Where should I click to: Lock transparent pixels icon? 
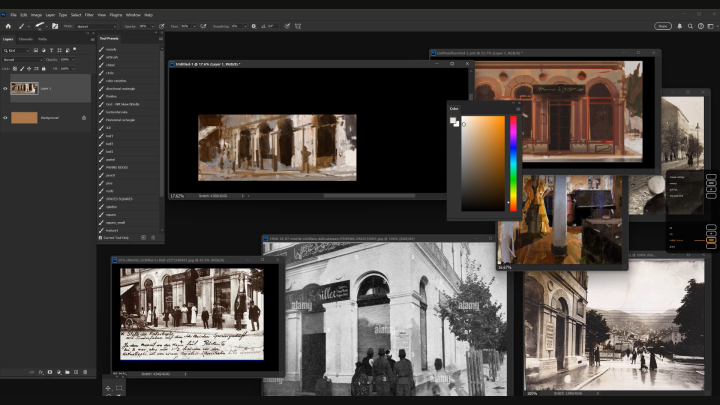point(15,68)
